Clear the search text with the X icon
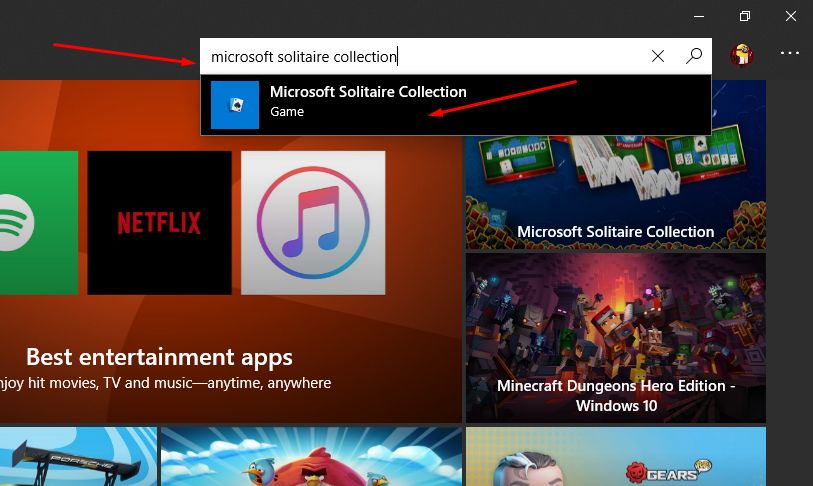 click(x=657, y=56)
